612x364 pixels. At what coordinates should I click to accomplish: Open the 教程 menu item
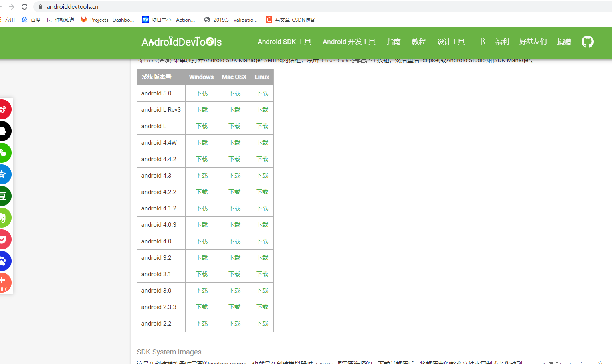pos(419,42)
